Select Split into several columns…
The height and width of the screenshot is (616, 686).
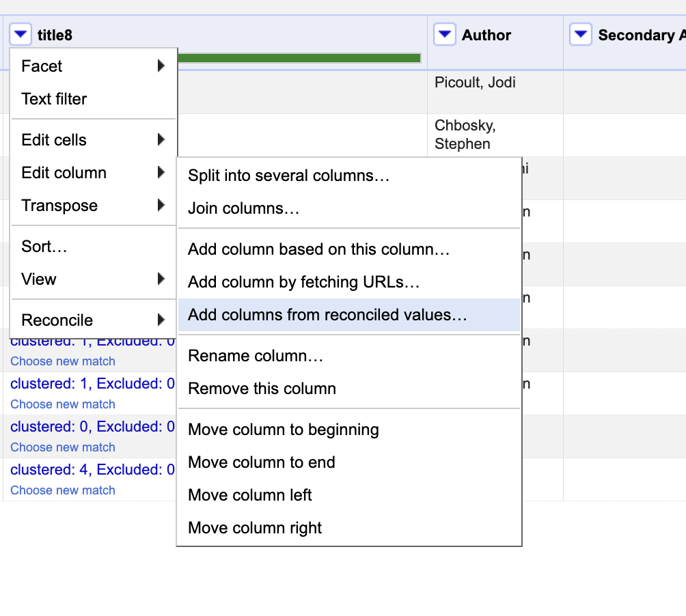point(288,176)
